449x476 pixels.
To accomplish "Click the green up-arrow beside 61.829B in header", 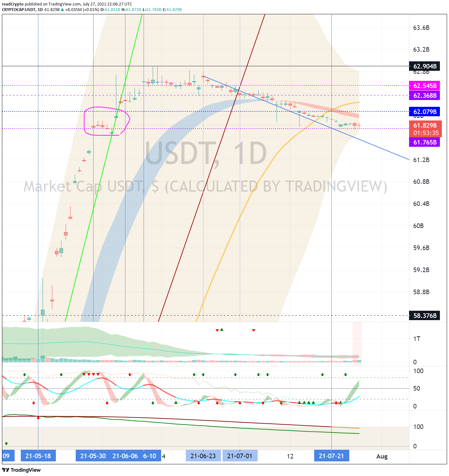I will [62, 9].
